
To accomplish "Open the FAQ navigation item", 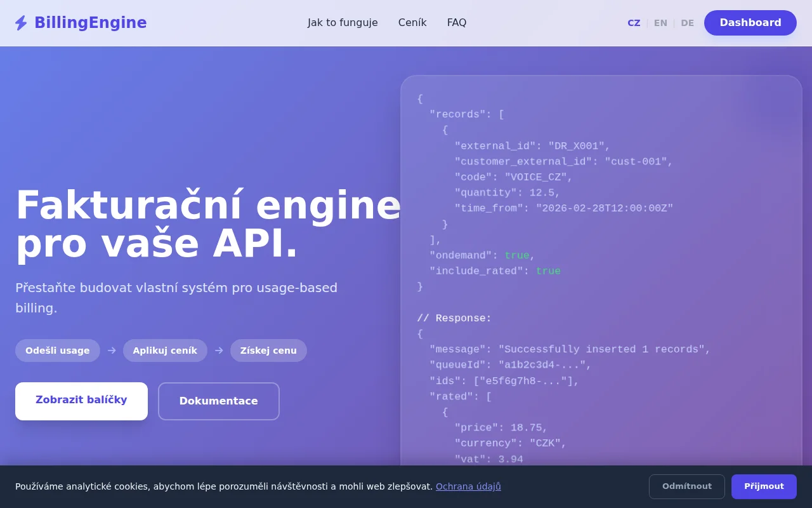I will pos(457,23).
